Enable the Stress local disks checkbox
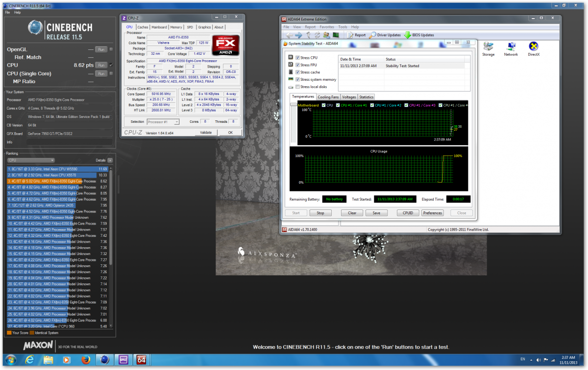 pyautogui.click(x=297, y=87)
